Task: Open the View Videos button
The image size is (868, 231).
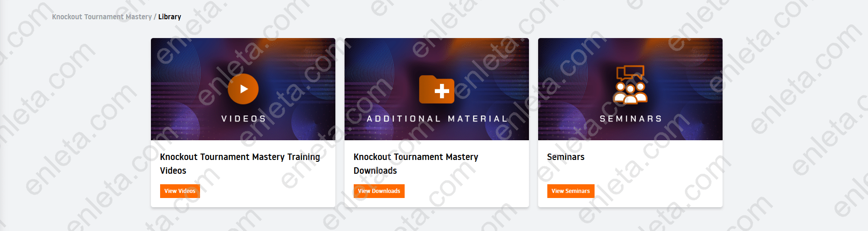Action: point(180,191)
